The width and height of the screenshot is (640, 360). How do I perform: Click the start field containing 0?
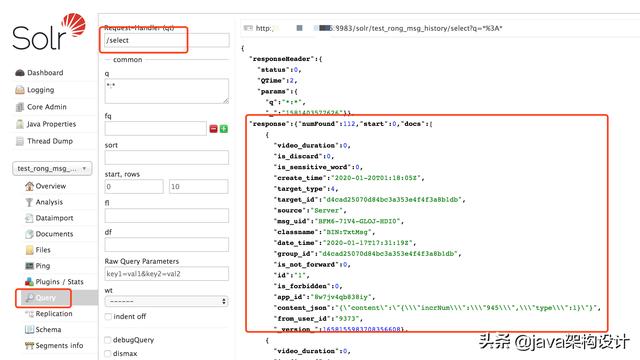134,187
